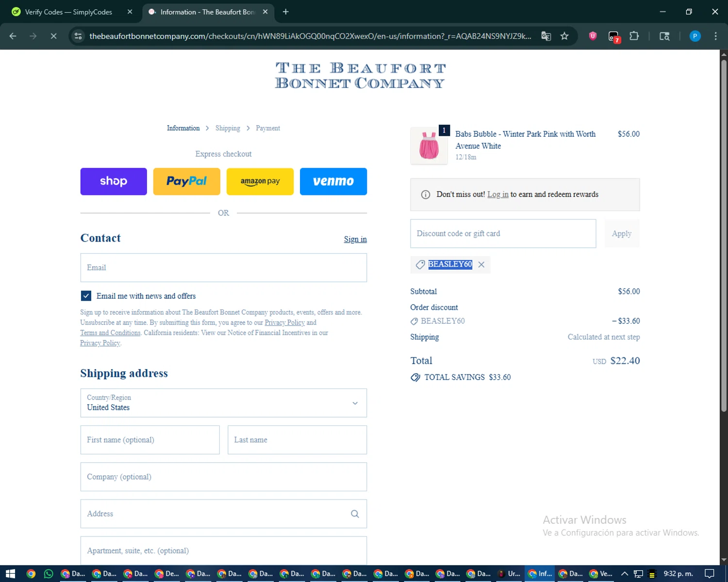Focus the Apartment, suite, etc. field

(x=224, y=550)
